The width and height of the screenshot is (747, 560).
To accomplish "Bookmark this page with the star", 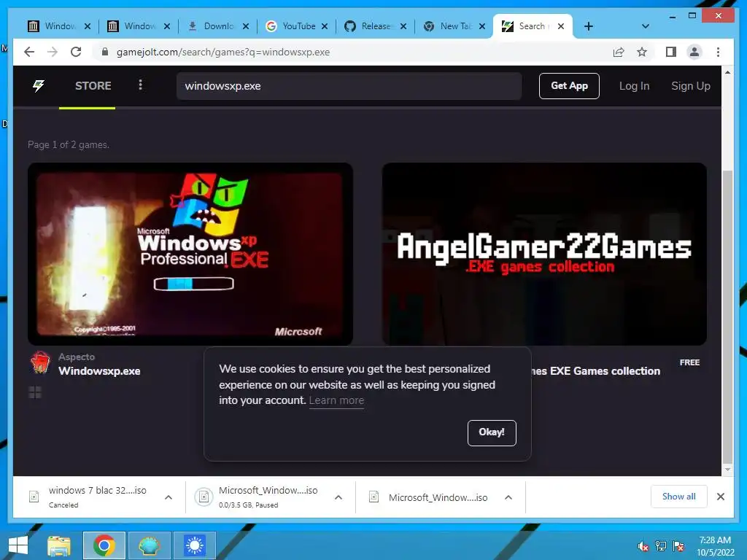I will click(642, 52).
